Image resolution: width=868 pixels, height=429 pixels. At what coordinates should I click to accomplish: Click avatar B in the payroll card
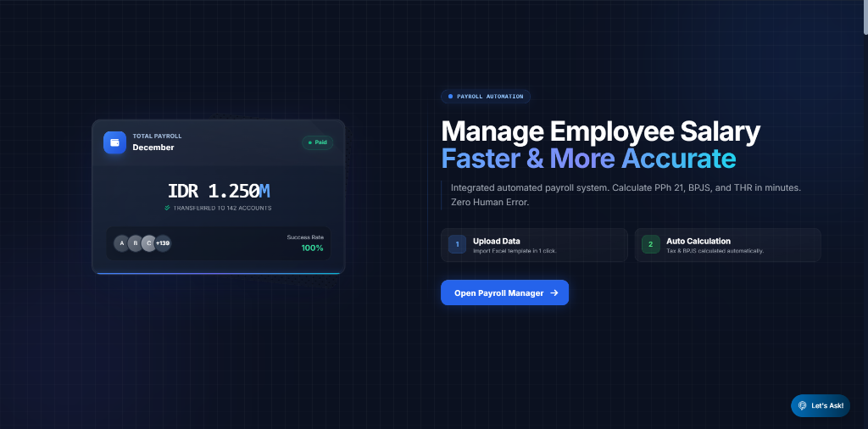pos(136,243)
